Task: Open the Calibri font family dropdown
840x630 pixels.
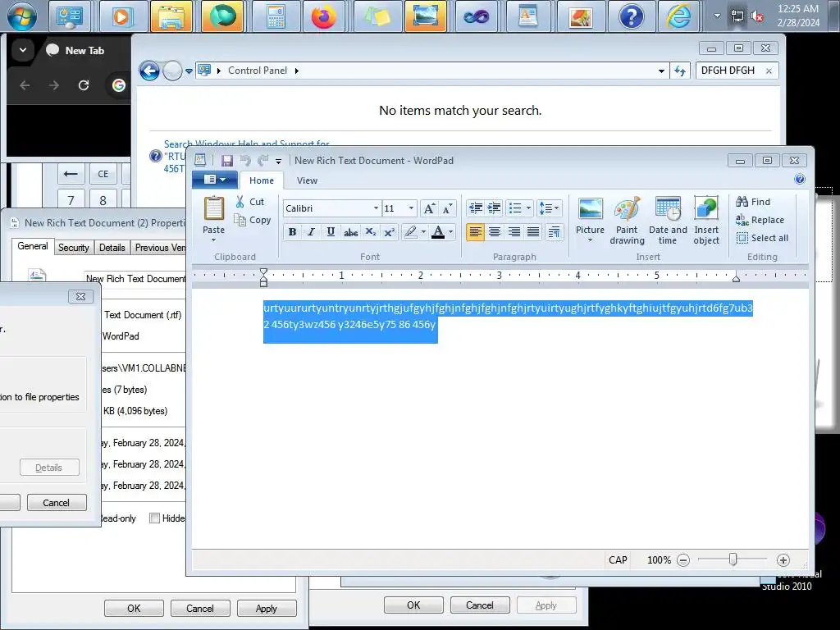Action: tap(376, 208)
